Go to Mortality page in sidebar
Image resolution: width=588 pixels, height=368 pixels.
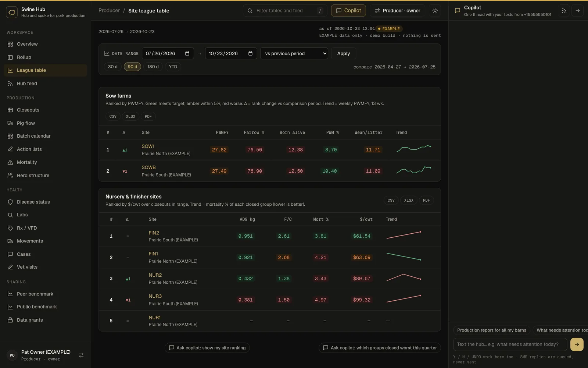pyautogui.click(x=46, y=162)
